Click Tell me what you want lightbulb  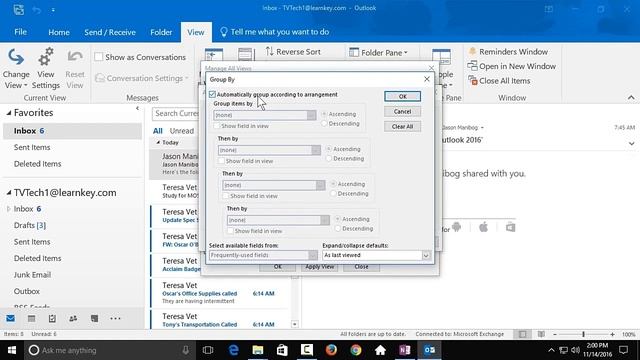click(x=223, y=32)
